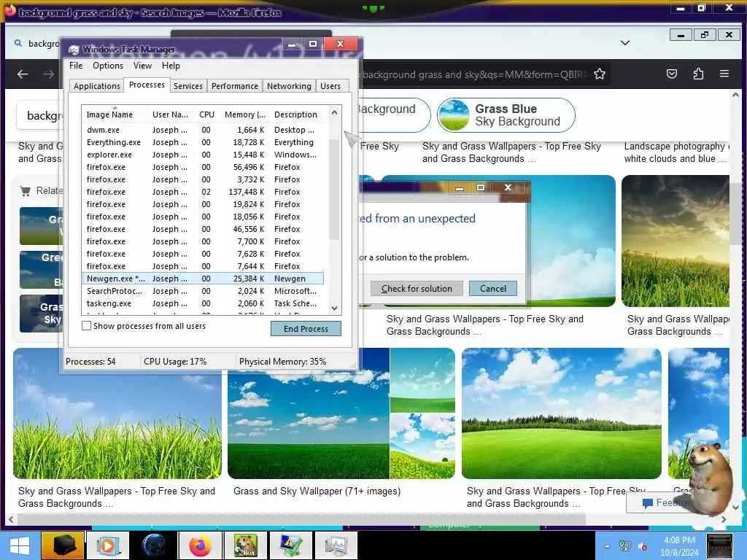Viewport: 747px width, 560px height.
Task: Launch Windows Media Player from taskbar
Action: 108,545
